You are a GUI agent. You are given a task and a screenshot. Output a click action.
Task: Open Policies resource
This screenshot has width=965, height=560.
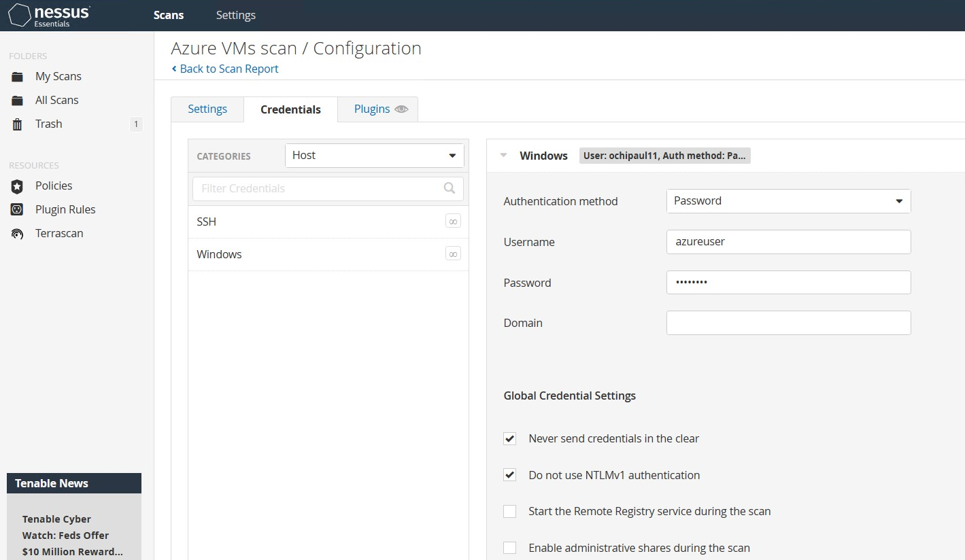(54, 186)
